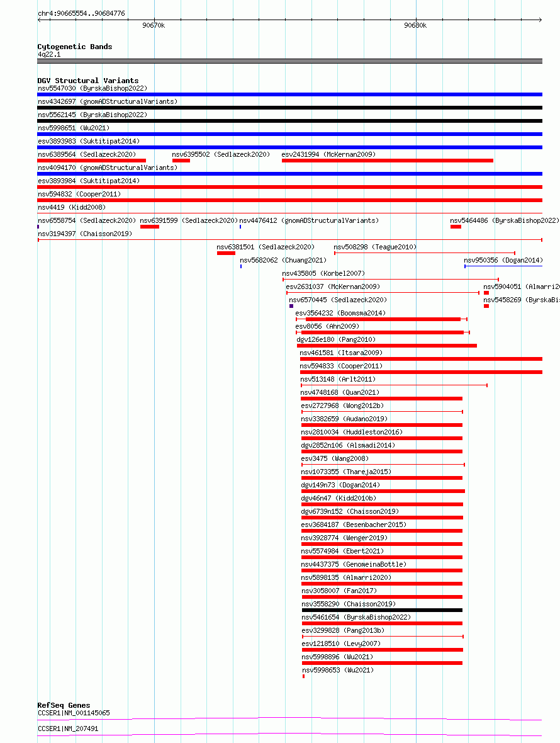Click the 90680k ruler marker
This screenshot has width=560, height=743.
tap(416, 26)
